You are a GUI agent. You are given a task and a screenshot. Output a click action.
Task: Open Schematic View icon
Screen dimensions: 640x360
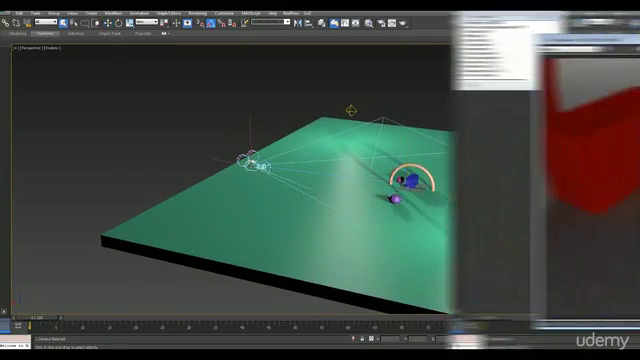tap(356, 23)
